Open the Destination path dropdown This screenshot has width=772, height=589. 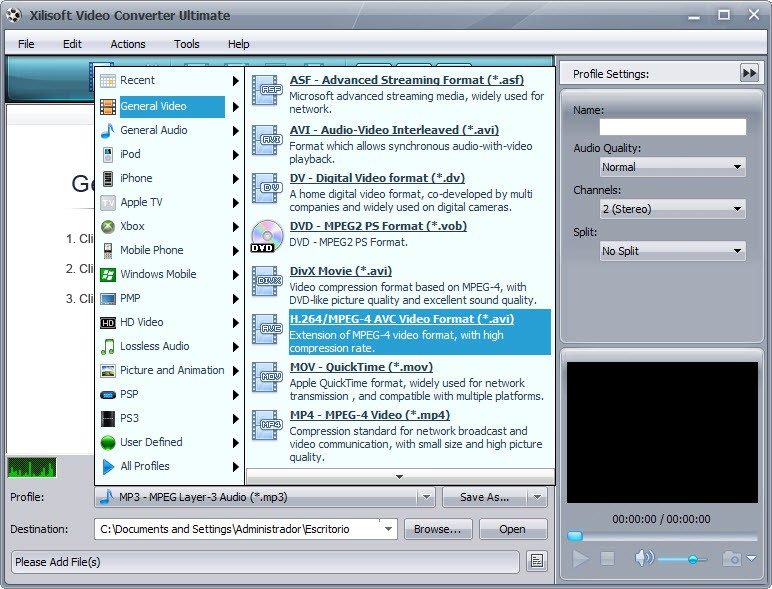tap(388, 529)
